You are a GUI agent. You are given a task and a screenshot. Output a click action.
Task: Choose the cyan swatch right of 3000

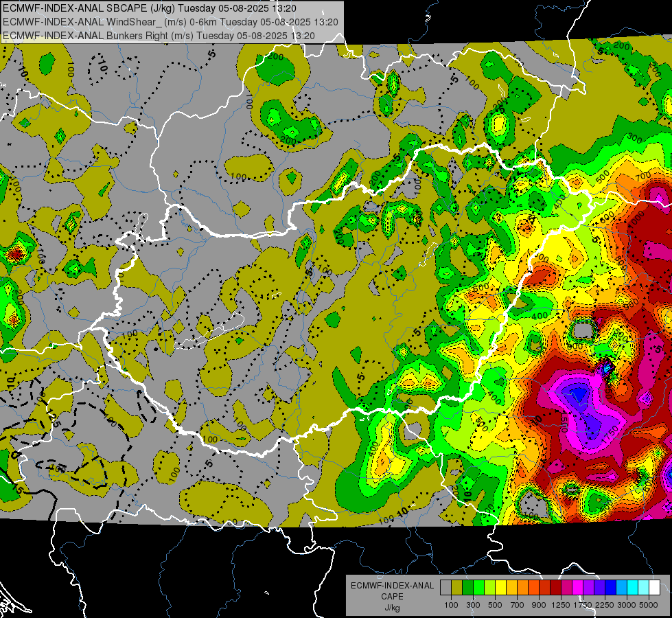coord(633,588)
